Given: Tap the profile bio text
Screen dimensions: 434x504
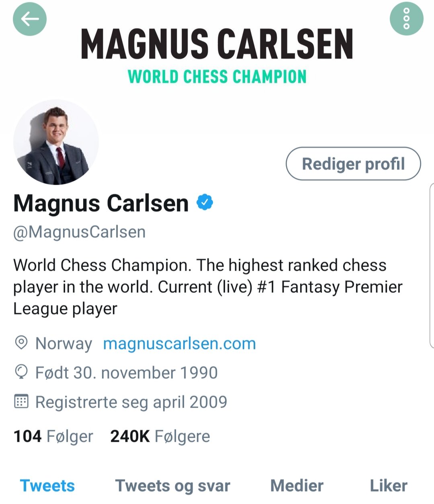Looking at the screenshot, I should click(x=208, y=287).
